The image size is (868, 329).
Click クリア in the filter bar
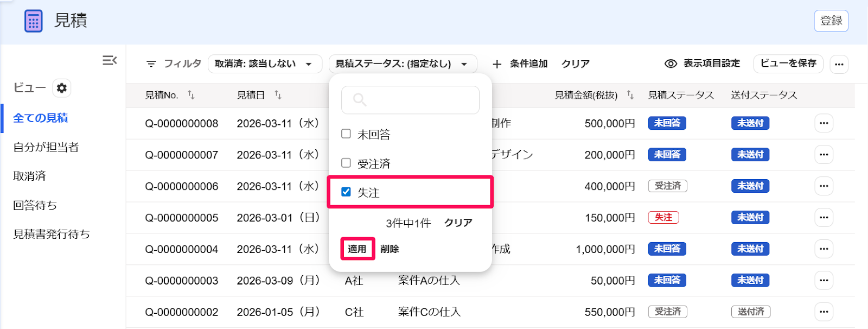[x=576, y=64]
